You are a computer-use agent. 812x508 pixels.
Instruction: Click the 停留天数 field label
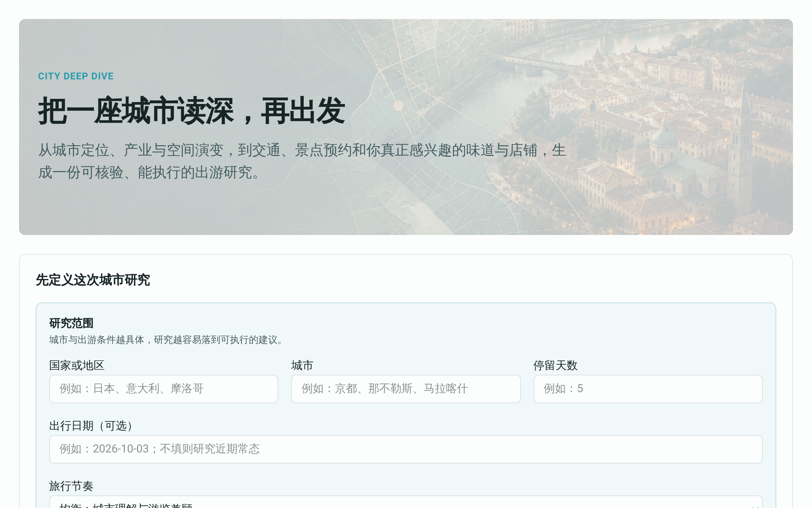tap(555, 366)
